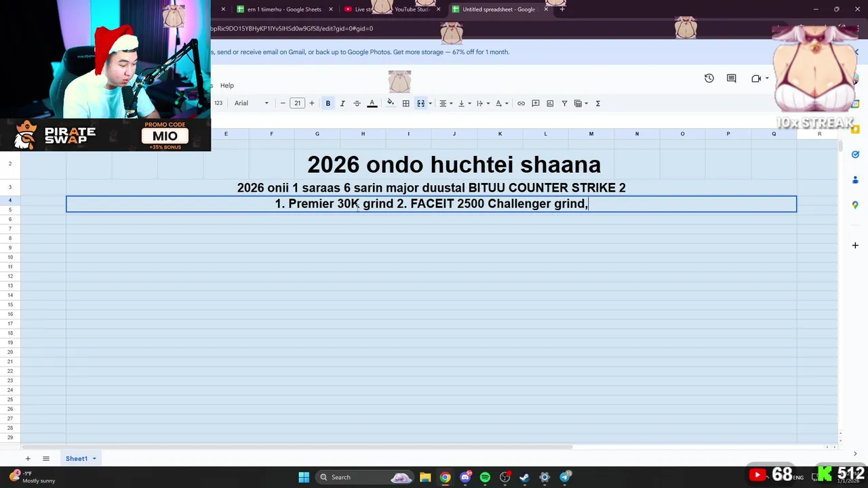Open the Sheet1 tab options arrow
Image resolution: width=868 pixels, height=488 pixels.
tap(94, 459)
